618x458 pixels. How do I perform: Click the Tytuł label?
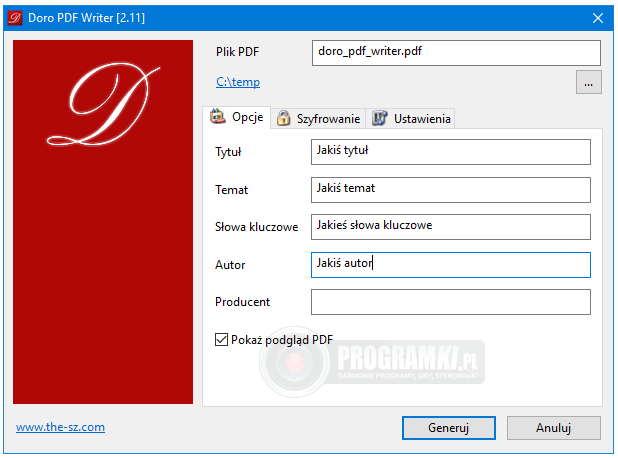228,152
